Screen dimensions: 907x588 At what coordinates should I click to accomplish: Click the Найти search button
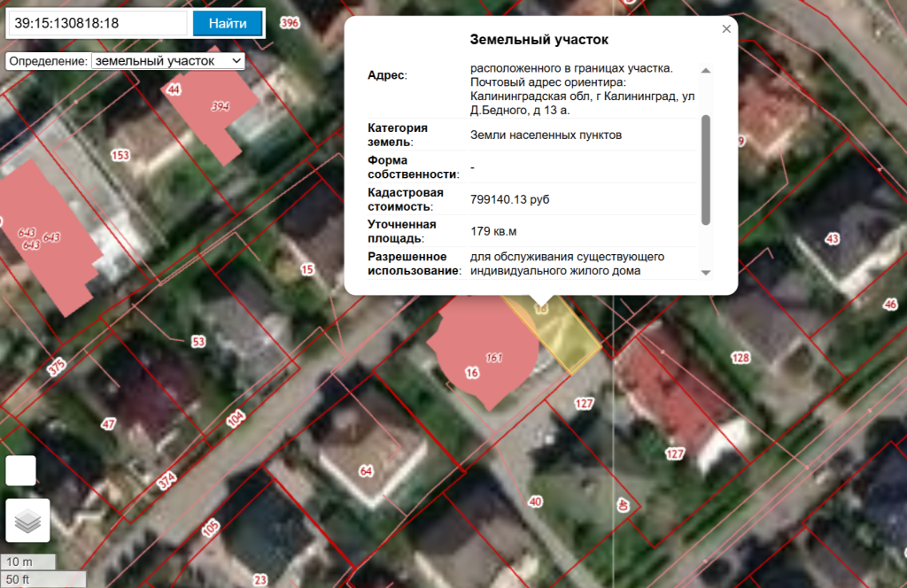[x=228, y=23]
